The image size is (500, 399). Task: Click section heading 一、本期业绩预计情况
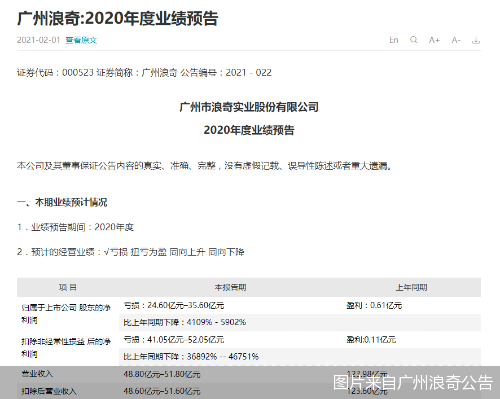click(x=62, y=202)
